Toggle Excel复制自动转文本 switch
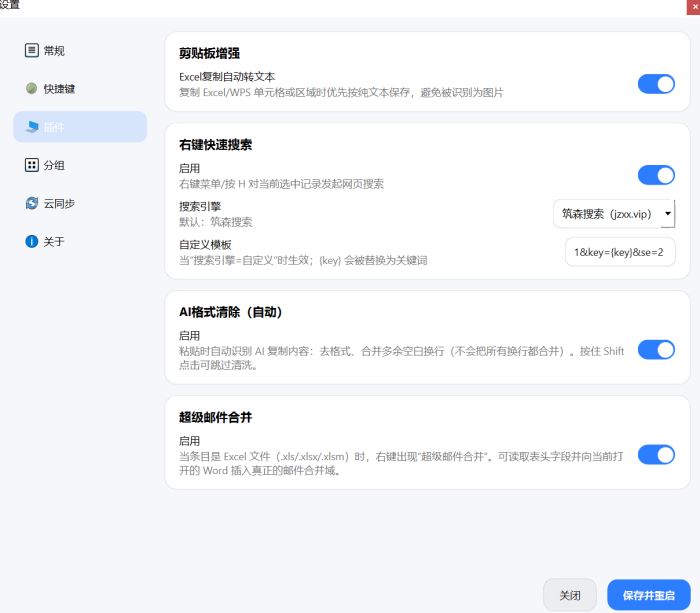The width and height of the screenshot is (700, 613). click(x=656, y=84)
